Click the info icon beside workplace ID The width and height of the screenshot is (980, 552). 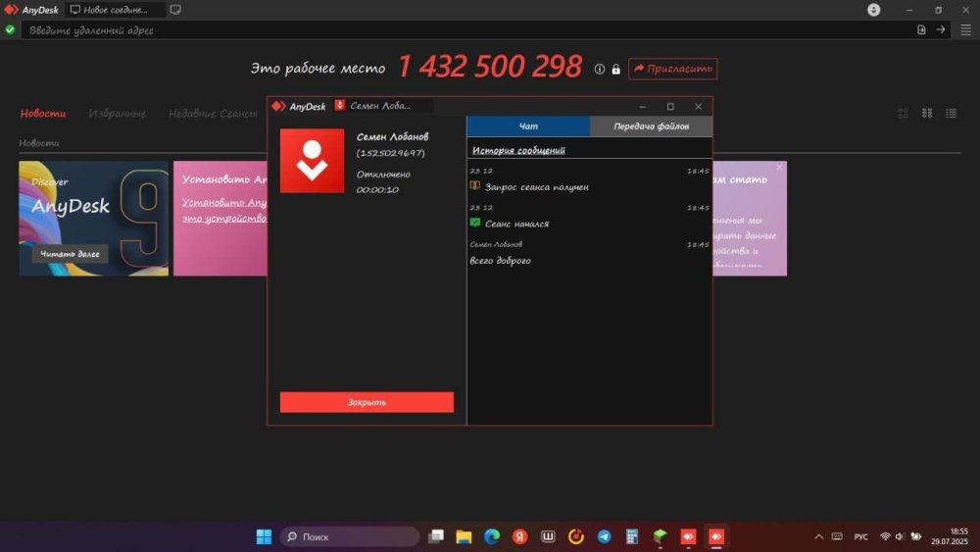(x=600, y=69)
